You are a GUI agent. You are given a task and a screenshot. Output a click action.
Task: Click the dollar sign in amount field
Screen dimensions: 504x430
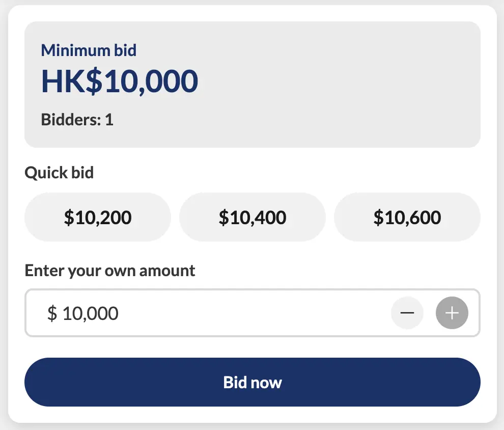click(52, 313)
